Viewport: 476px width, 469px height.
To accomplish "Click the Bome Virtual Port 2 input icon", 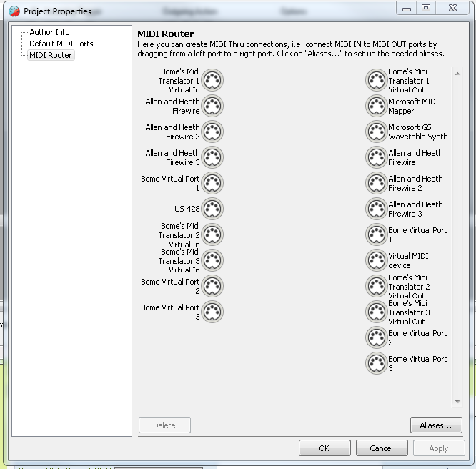I will coord(212,286).
